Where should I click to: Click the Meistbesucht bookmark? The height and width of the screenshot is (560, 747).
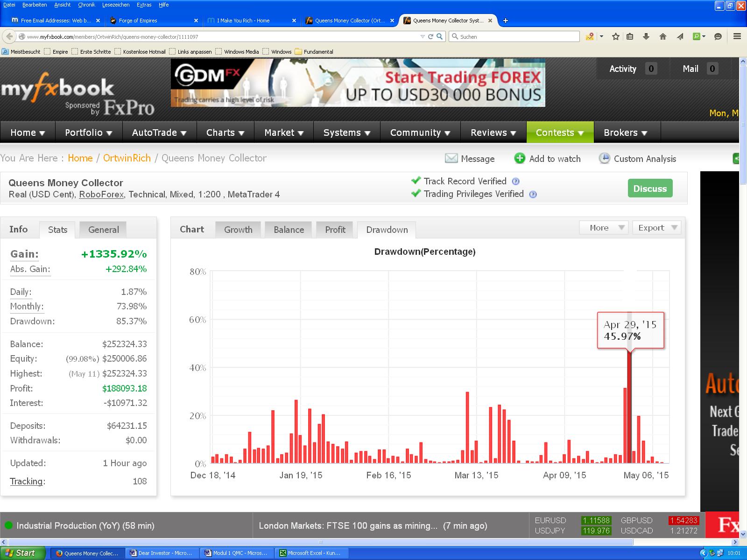(21, 52)
